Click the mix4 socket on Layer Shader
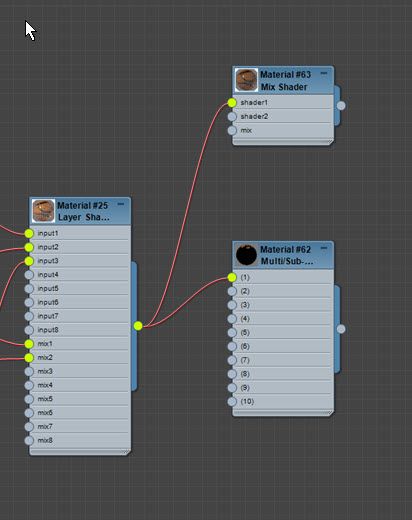Image resolution: width=412 pixels, height=520 pixels. 29,385
